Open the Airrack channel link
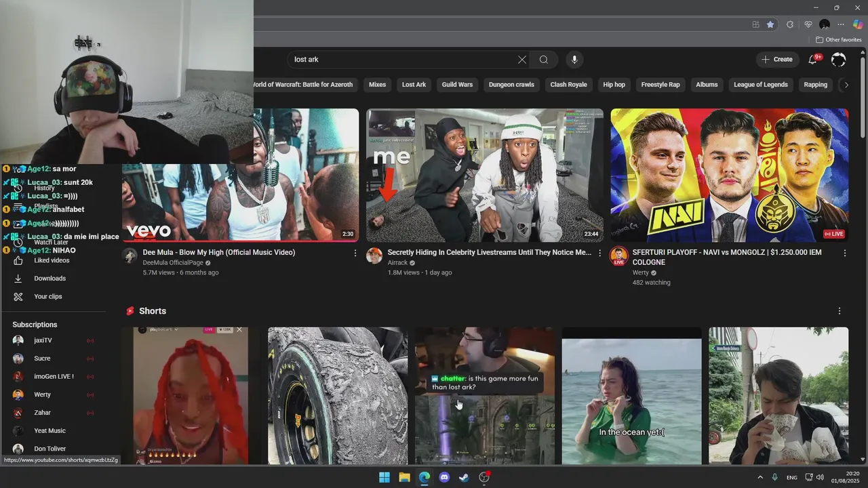This screenshot has width=868, height=488. coord(397,263)
